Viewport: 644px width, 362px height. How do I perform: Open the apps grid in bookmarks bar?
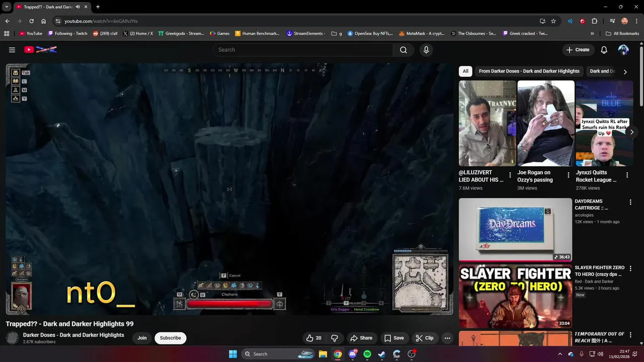pyautogui.click(x=7, y=34)
